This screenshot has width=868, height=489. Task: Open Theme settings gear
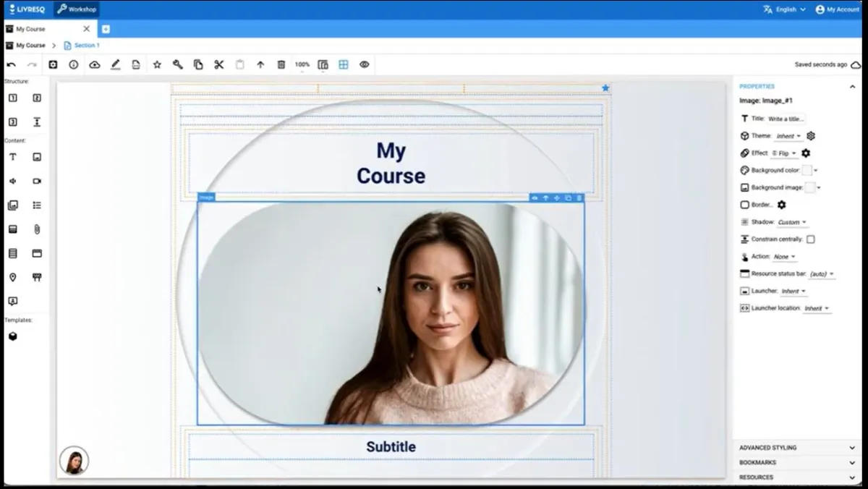[811, 136]
